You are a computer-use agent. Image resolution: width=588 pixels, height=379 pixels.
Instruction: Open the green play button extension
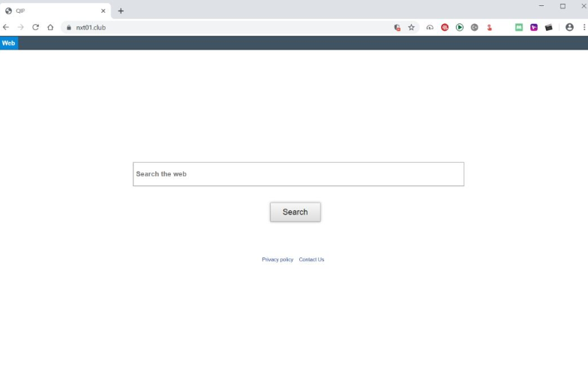460,27
